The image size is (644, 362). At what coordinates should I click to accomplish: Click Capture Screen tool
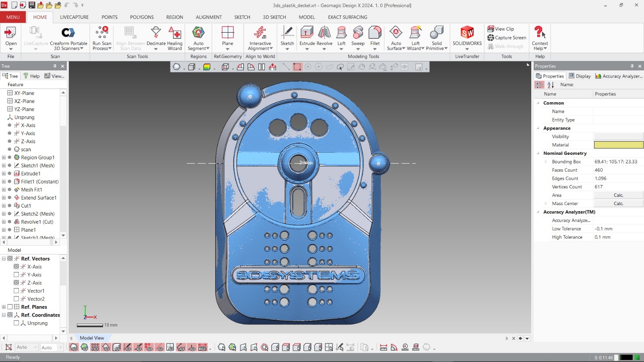[507, 38]
